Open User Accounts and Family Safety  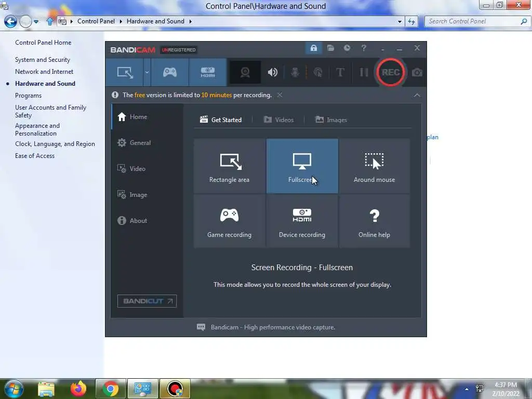[x=50, y=111]
